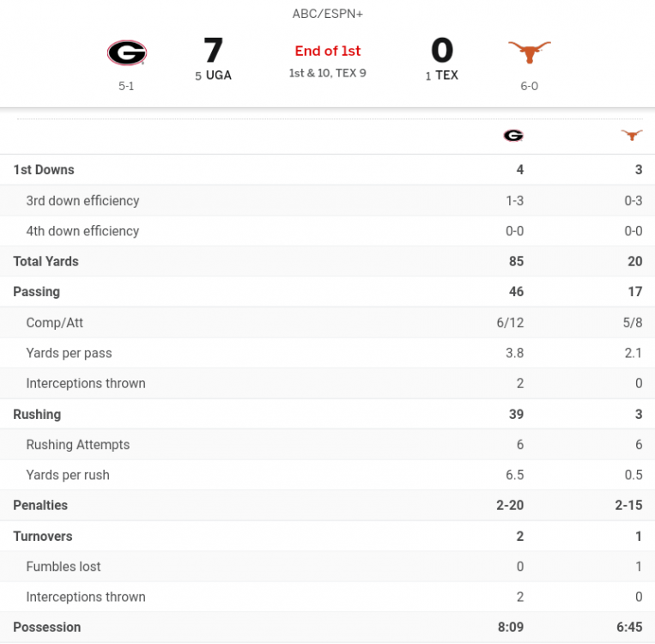Select the Turnovers row label
The image size is (655, 644).
click(x=43, y=536)
